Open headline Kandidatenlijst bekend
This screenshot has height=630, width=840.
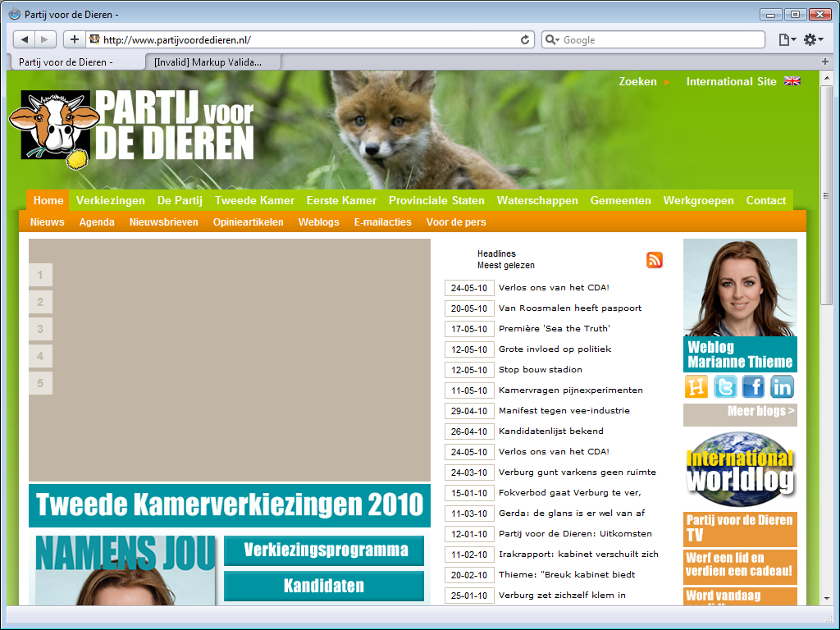click(x=550, y=431)
